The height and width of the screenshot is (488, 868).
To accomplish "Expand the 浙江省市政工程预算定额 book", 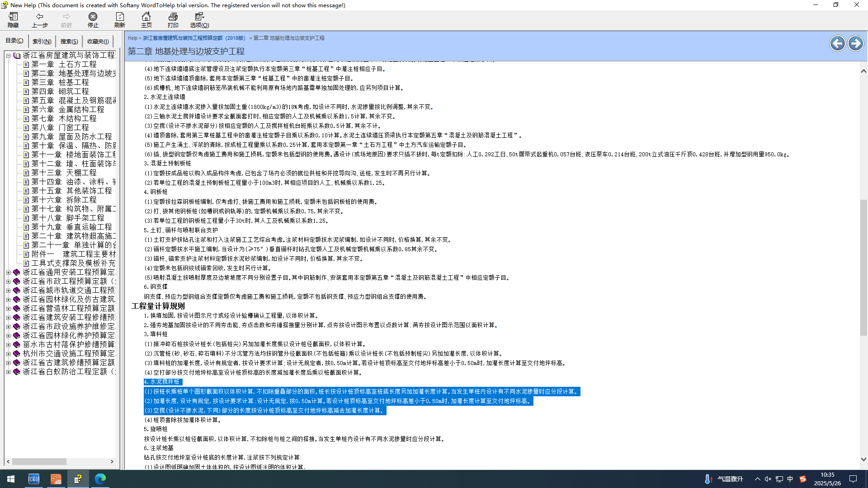I will pos(8,282).
